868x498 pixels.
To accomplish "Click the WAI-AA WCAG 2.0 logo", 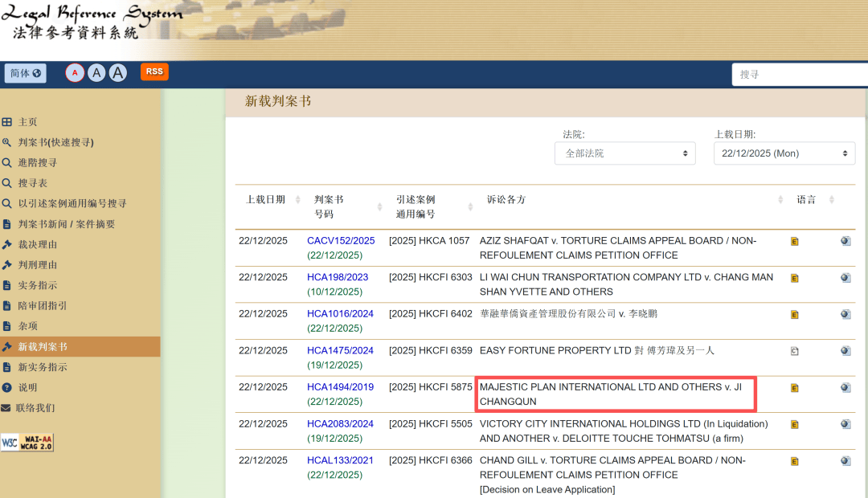I will (27, 442).
